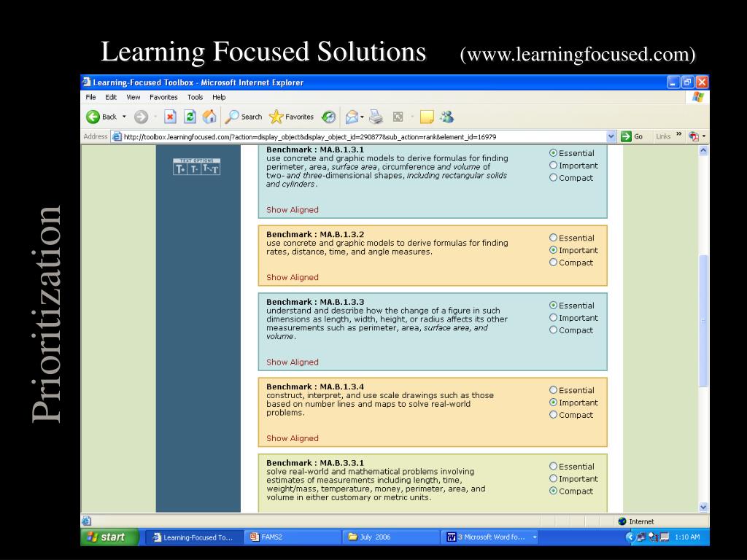Select Essential for MA.B.1.3.4
747x560 pixels.
pos(553,390)
